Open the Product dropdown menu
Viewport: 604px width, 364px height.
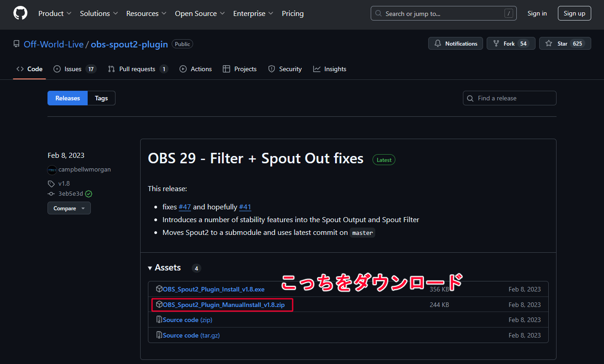pos(55,14)
